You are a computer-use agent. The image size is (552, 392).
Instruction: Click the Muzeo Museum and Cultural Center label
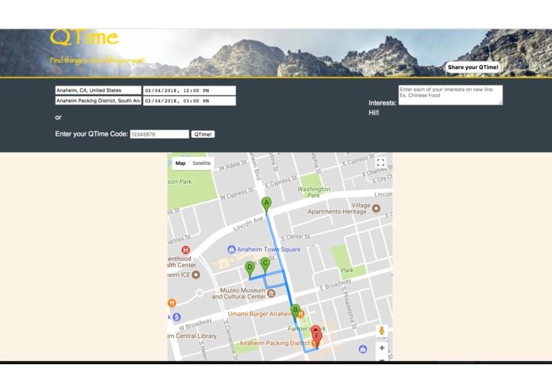[x=239, y=294]
